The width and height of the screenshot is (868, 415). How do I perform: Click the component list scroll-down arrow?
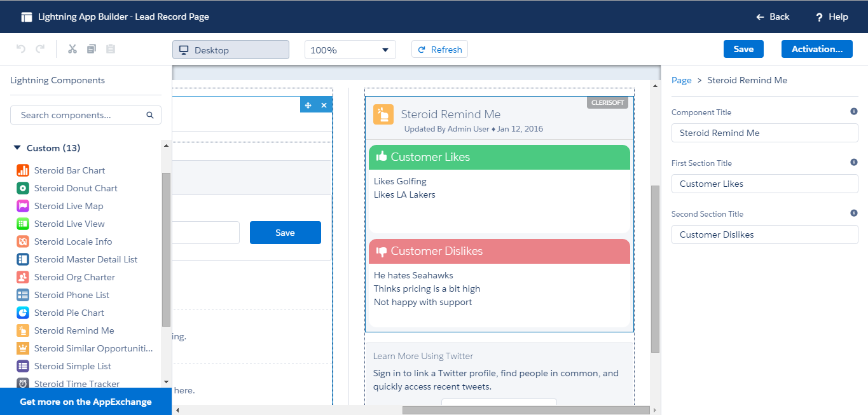click(x=166, y=382)
